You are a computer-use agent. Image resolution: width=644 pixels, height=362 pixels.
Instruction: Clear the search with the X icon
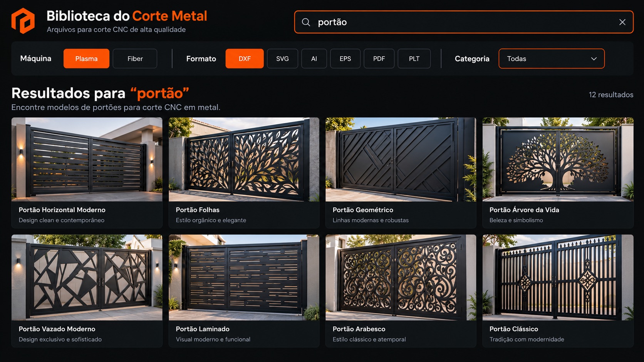coord(622,22)
